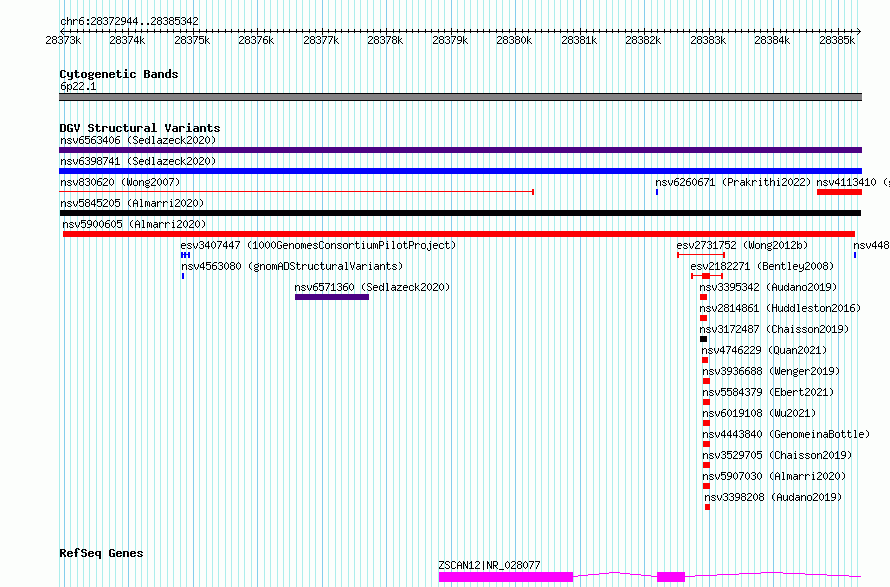Click the nsv6260671 (Prakrithi2022) label
890x587 pixels.
pos(733,182)
